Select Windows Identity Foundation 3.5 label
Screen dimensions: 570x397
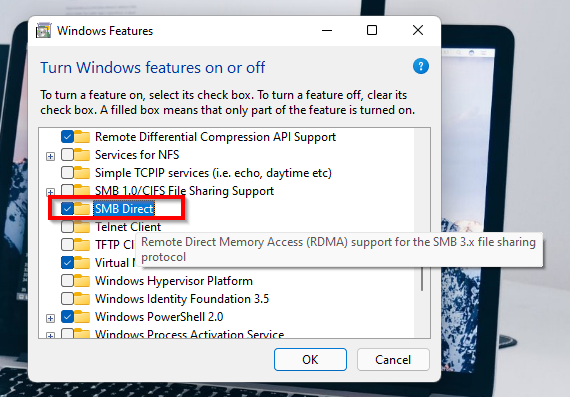pos(182,299)
